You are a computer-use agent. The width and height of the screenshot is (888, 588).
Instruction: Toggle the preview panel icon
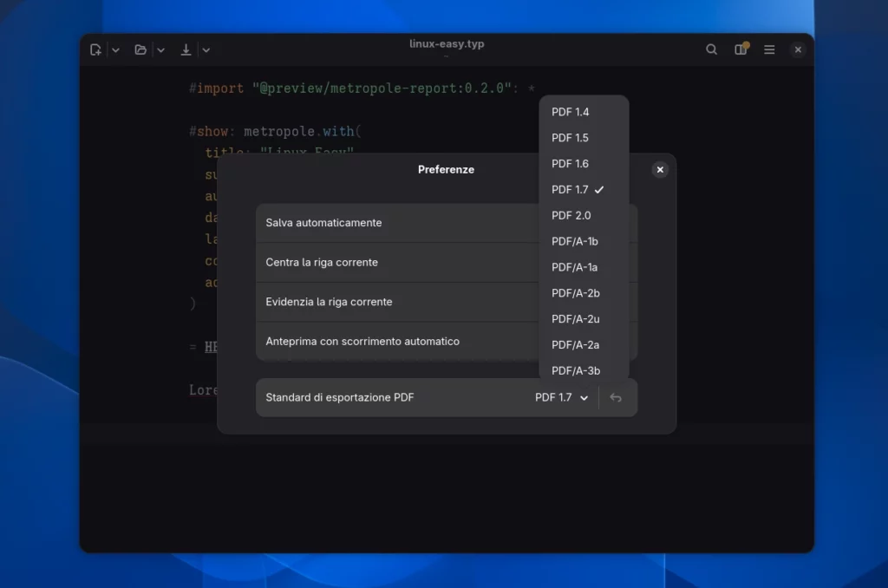click(741, 49)
